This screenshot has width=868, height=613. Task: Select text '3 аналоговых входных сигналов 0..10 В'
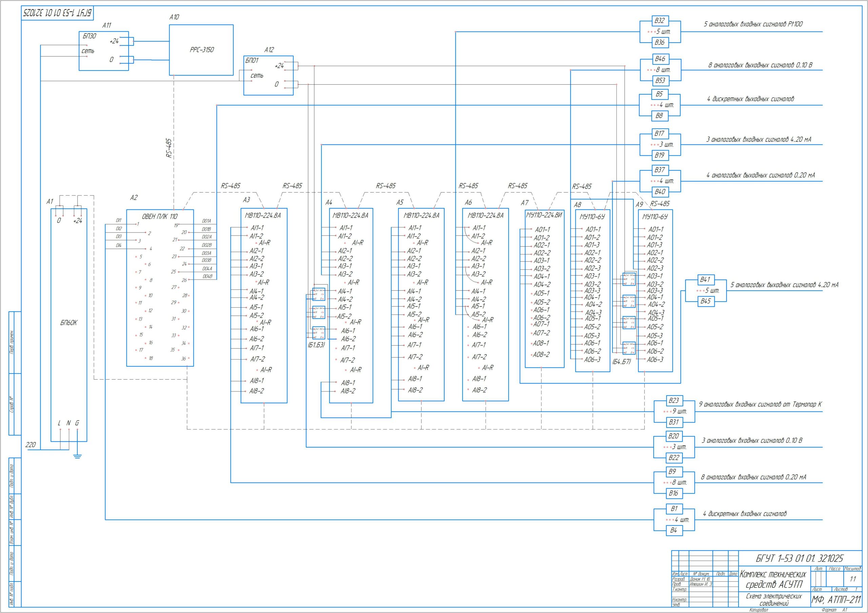pos(752,441)
